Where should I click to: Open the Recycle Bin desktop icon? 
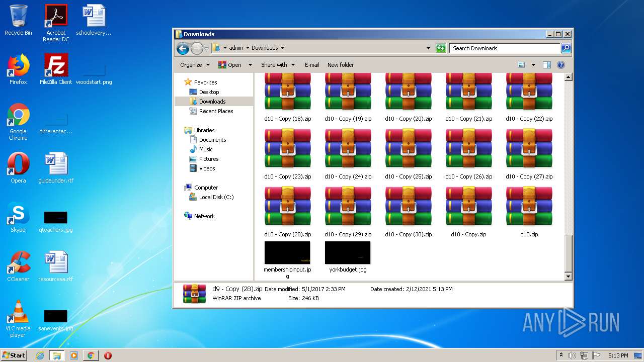click(x=18, y=20)
